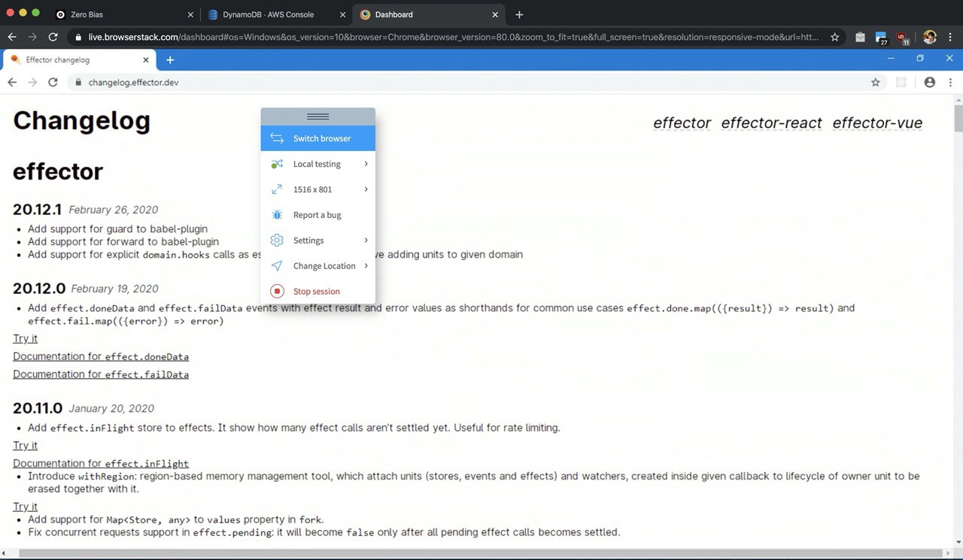Click the Change Location paper-plane icon
This screenshot has width=963, height=560.
[277, 266]
